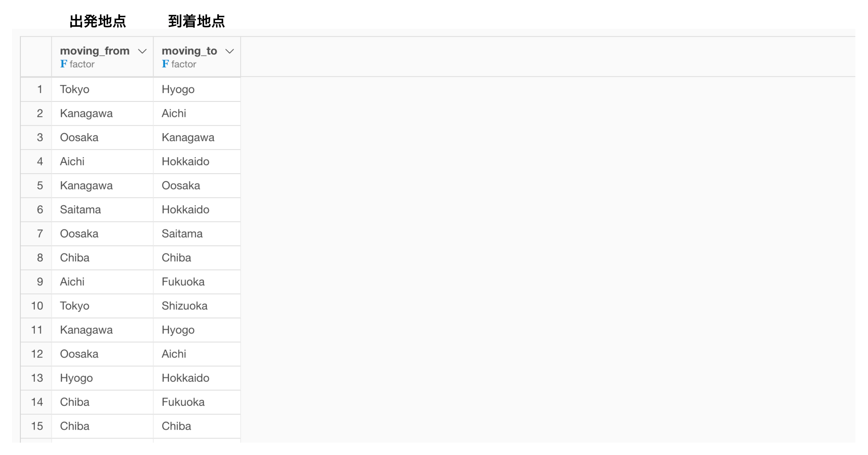Image resolution: width=868 pixels, height=455 pixels.
Task: Click the factor type icon under moving_to
Action: pos(165,64)
